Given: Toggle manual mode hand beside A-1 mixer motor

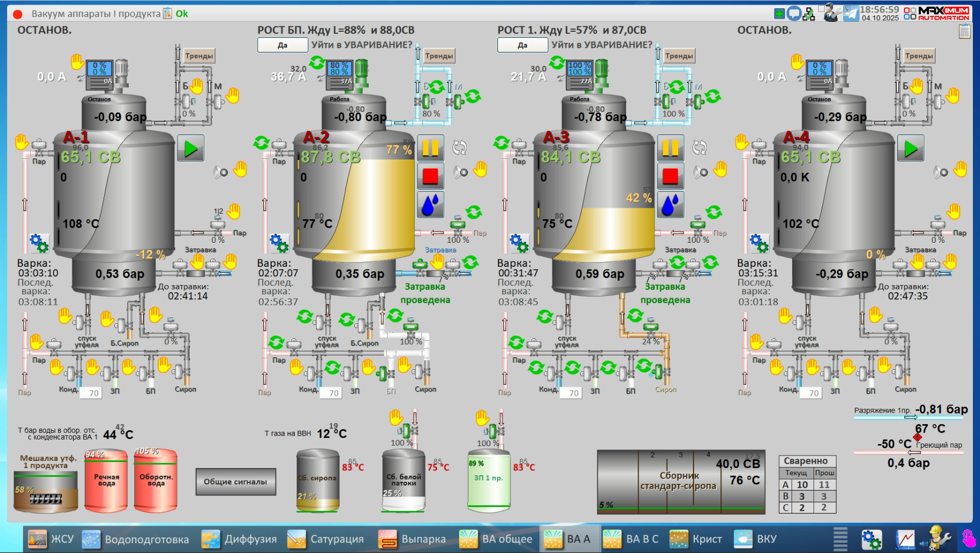Looking at the screenshot, I should 77,61.
